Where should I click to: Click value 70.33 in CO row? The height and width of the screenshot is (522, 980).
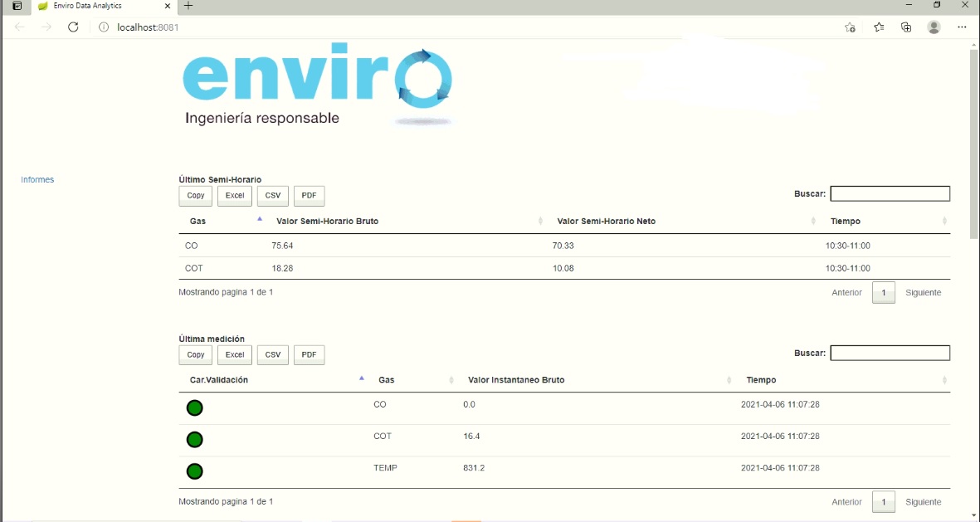pyautogui.click(x=563, y=246)
